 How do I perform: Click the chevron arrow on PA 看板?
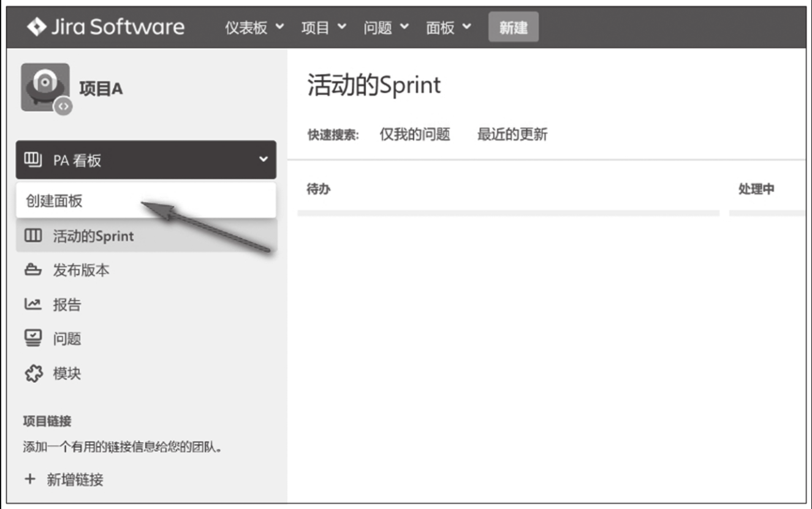point(264,159)
